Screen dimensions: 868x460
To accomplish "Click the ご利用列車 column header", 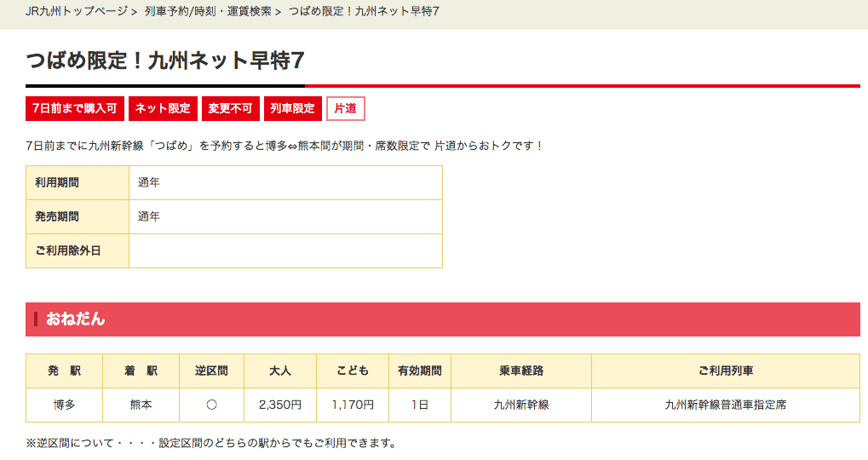I will pyautogui.click(x=726, y=371).
